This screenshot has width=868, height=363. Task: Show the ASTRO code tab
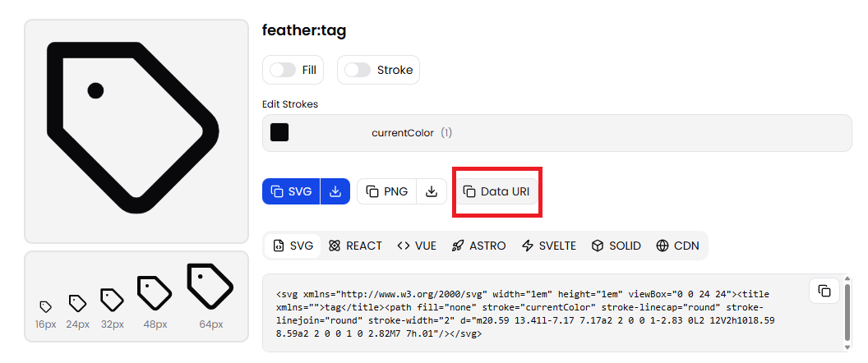coord(478,246)
